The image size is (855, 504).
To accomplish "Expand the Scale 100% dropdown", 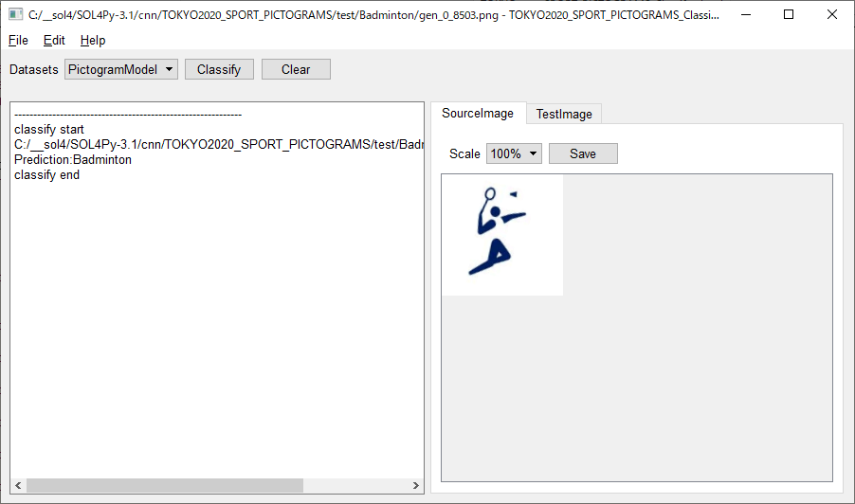I will 514,153.
